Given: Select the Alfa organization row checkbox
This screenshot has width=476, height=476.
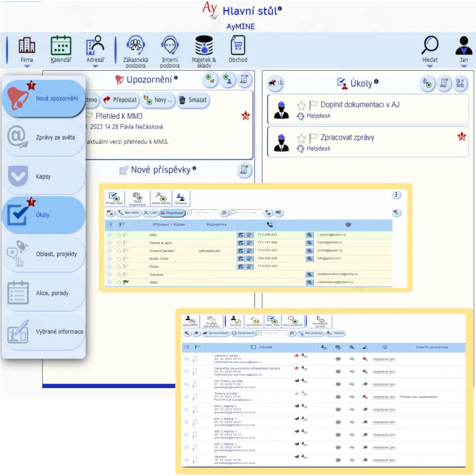Looking at the screenshot, I should point(109,235).
